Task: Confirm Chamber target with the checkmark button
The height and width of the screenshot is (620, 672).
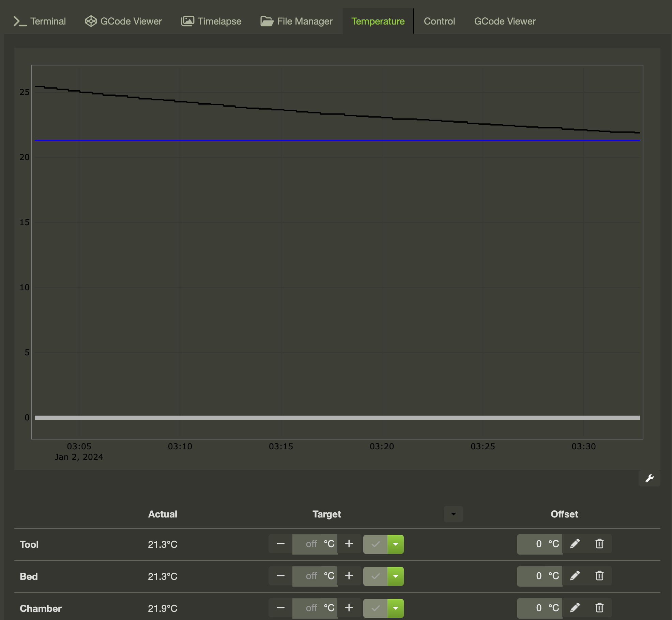Action: 375,608
